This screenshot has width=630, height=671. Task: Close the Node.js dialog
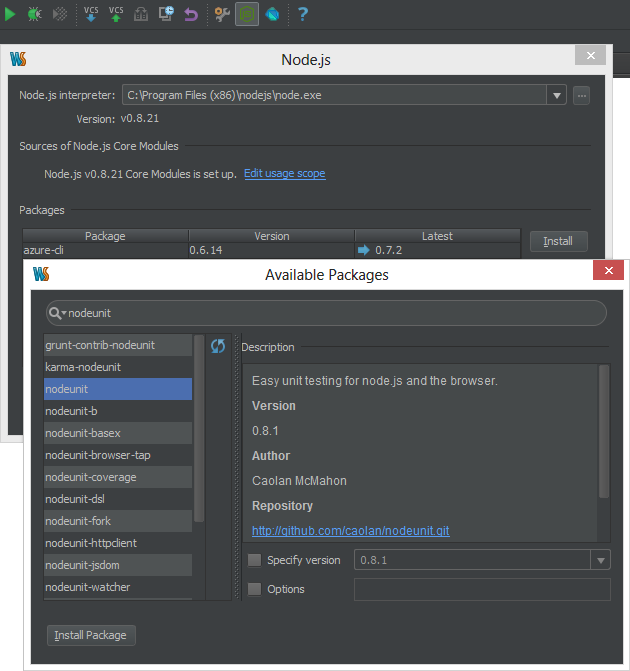pos(590,55)
